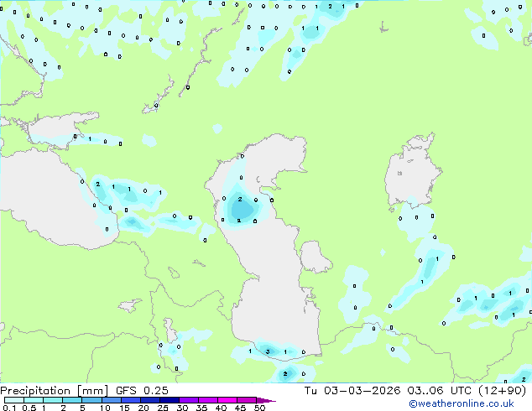The height and width of the screenshot is (411, 532).
Task: Pick the 15–20 mm legend color swatch
Action: (x=130, y=400)
